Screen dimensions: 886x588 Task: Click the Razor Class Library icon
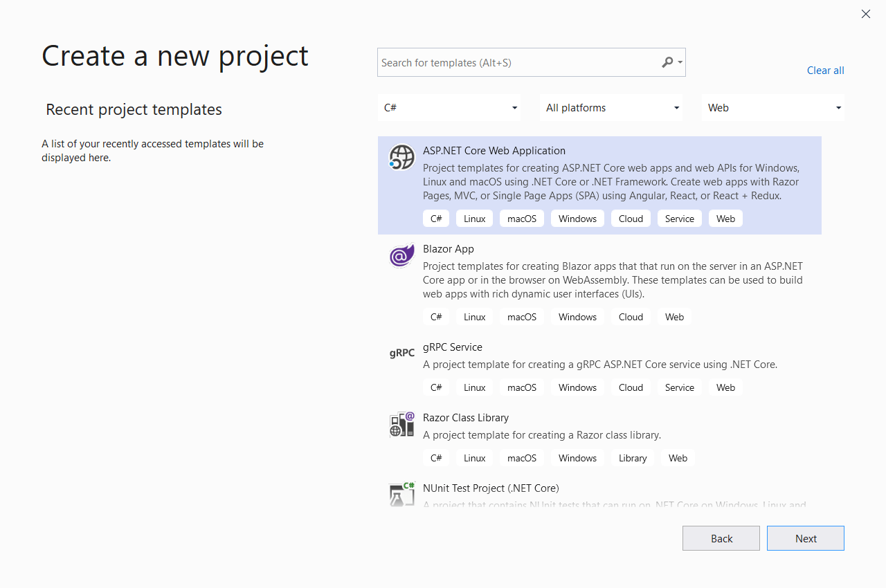pos(401,424)
